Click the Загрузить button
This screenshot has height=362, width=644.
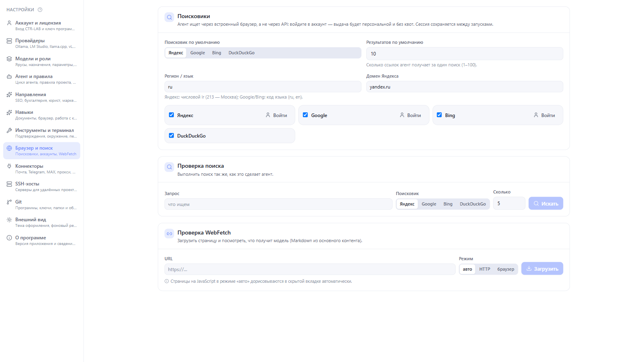542,269
